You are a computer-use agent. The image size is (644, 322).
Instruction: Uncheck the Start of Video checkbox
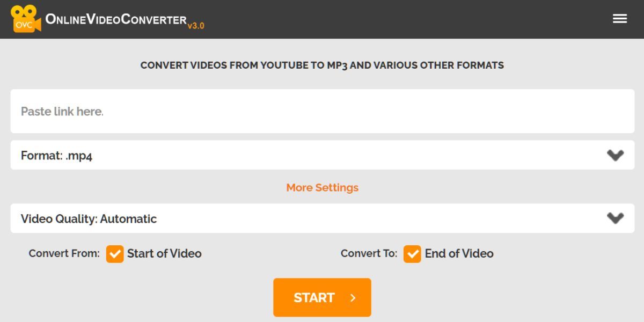click(115, 254)
